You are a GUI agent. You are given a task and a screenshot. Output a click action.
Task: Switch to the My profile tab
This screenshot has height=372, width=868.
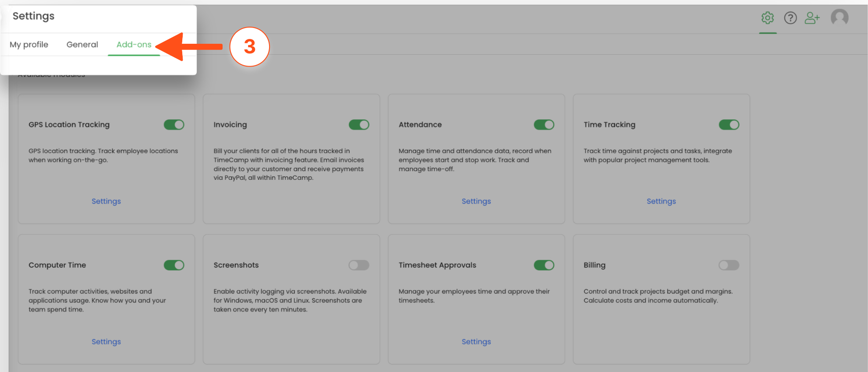29,45
